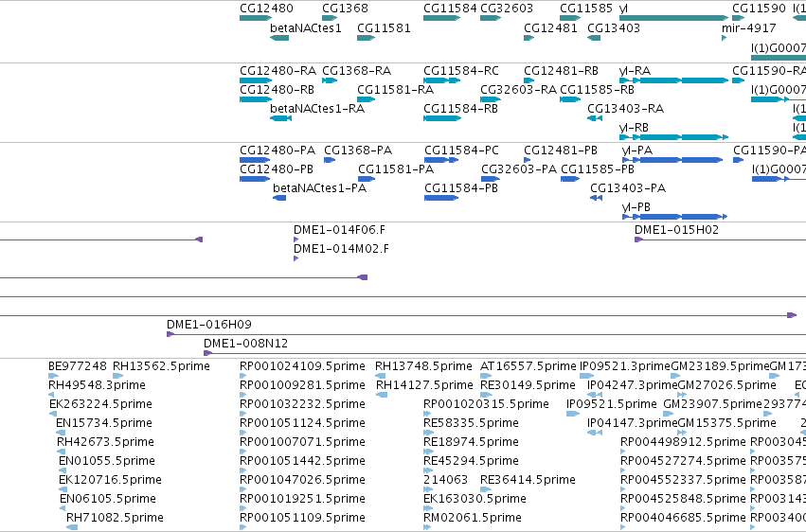806x532 pixels.
Task: Select transcript CG11581-RA
Action: click(366, 99)
